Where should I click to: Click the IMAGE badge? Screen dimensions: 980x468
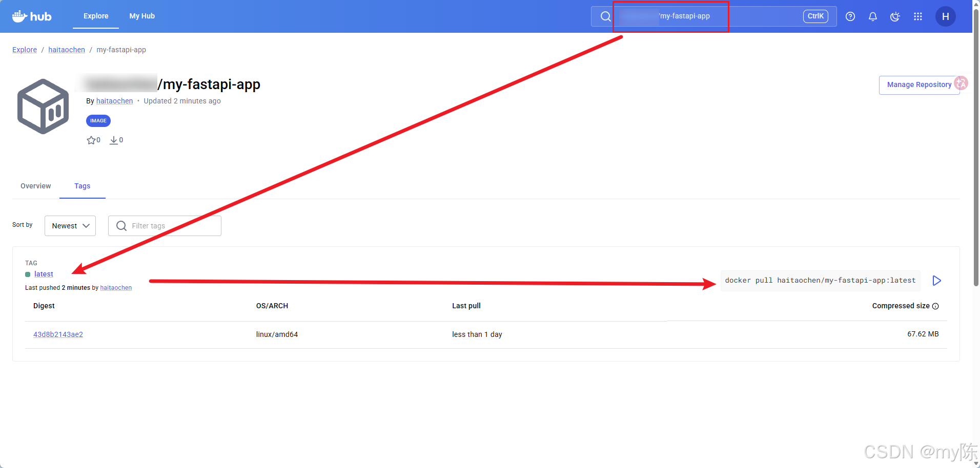pos(98,121)
